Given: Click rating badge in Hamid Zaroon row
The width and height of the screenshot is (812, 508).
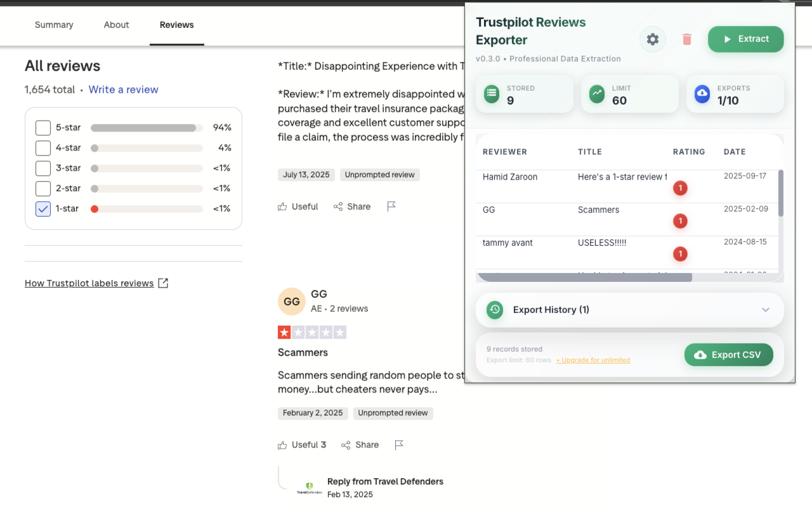Looking at the screenshot, I should pos(680,188).
